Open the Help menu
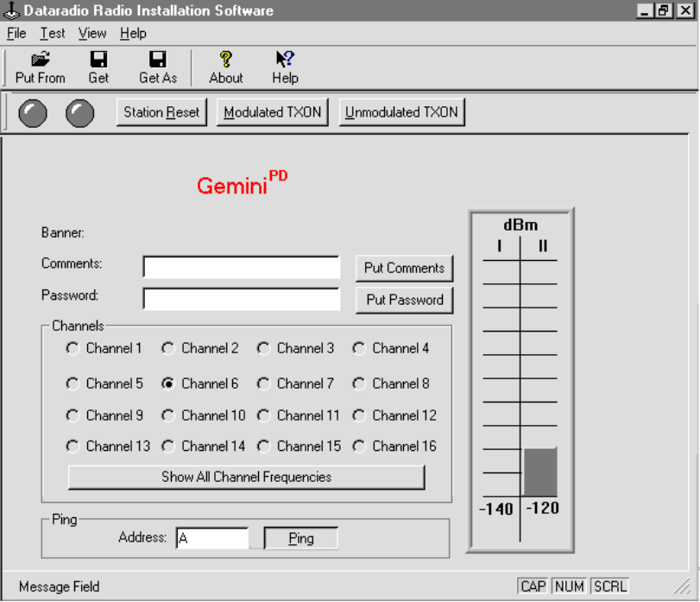The image size is (700, 602). click(x=133, y=34)
